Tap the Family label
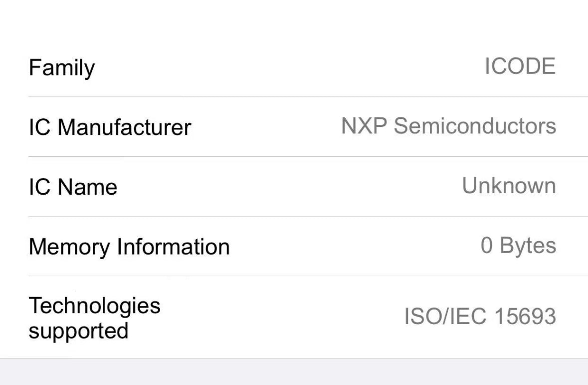The width and height of the screenshot is (588, 385). tap(61, 67)
